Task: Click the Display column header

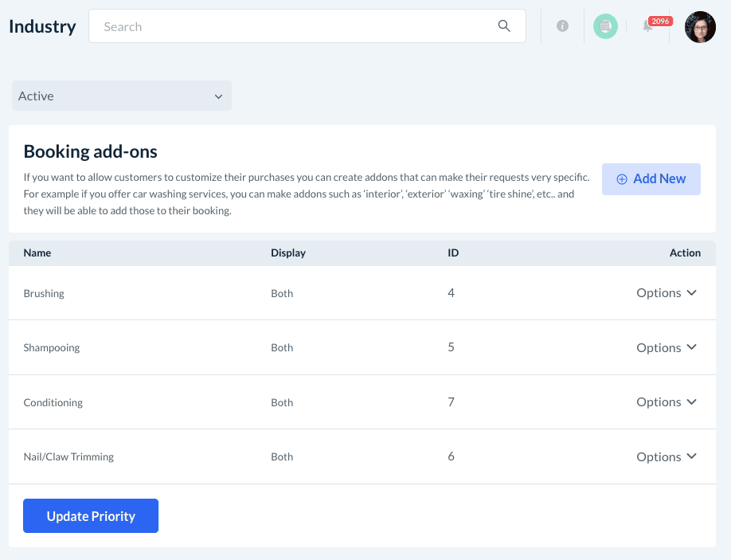Action: pyautogui.click(x=288, y=253)
